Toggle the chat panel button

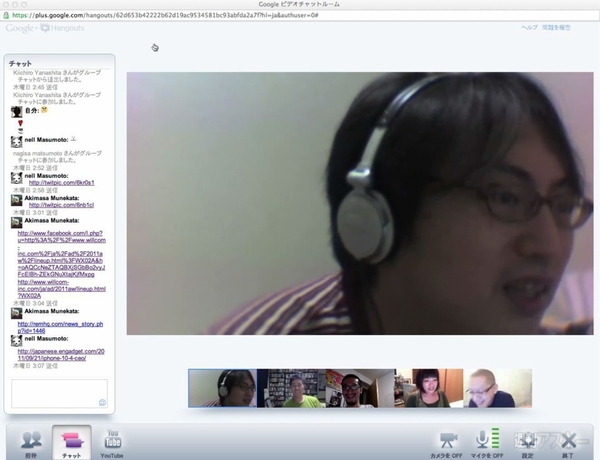[72, 442]
